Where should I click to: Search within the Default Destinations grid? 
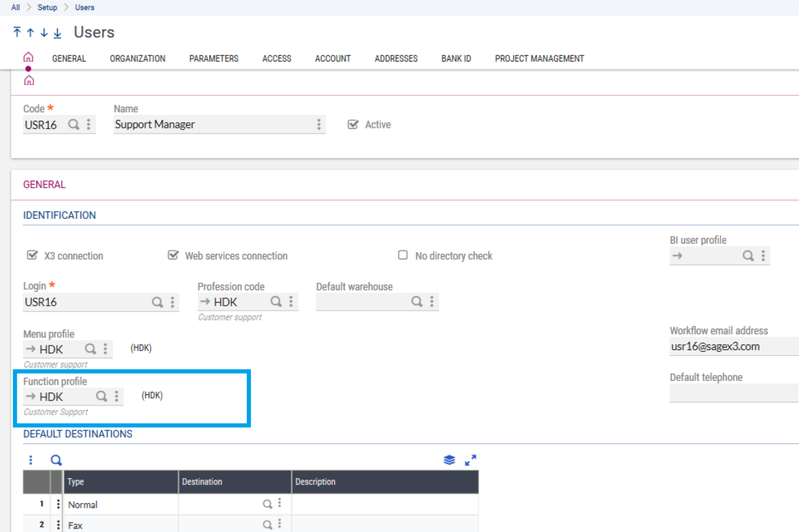click(56, 460)
